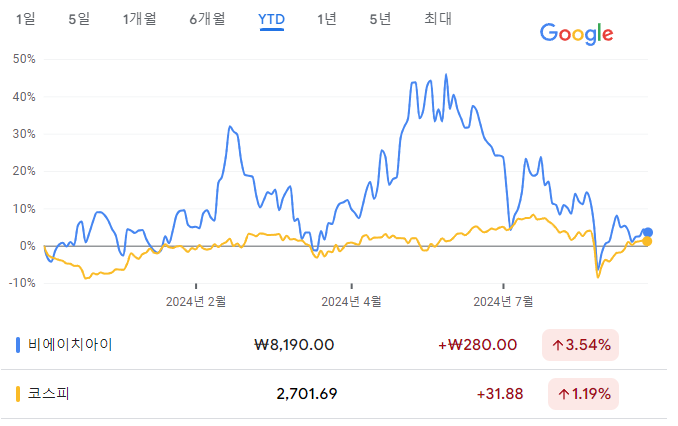Click the 40% y-axis label
The image size is (678, 426).
(24, 97)
